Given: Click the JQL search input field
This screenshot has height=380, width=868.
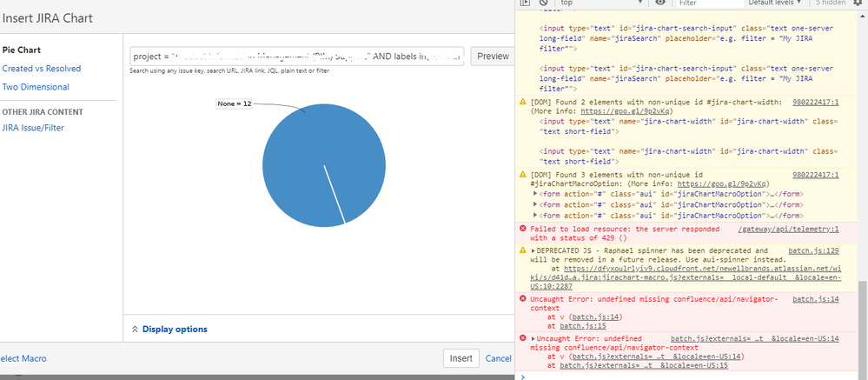Looking at the screenshot, I should pyautogui.click(x=296, y=56).
